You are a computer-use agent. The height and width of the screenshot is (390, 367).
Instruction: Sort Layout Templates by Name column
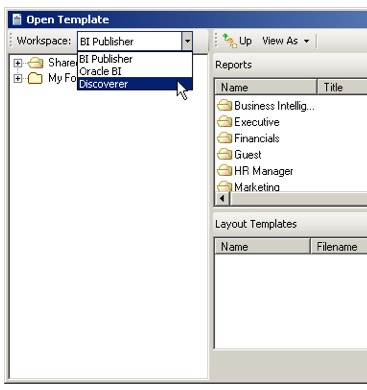[x=262, y=247]
